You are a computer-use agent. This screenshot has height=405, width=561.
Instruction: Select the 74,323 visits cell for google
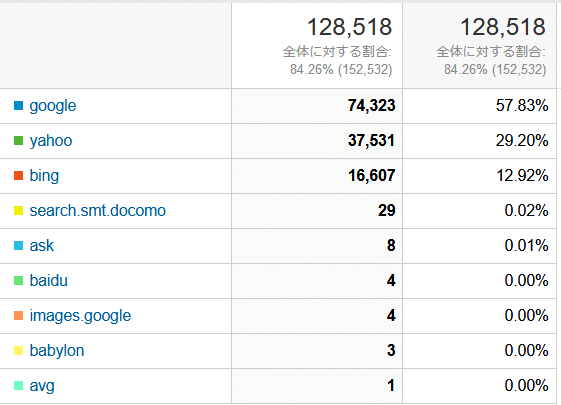[x=317, y=106]
